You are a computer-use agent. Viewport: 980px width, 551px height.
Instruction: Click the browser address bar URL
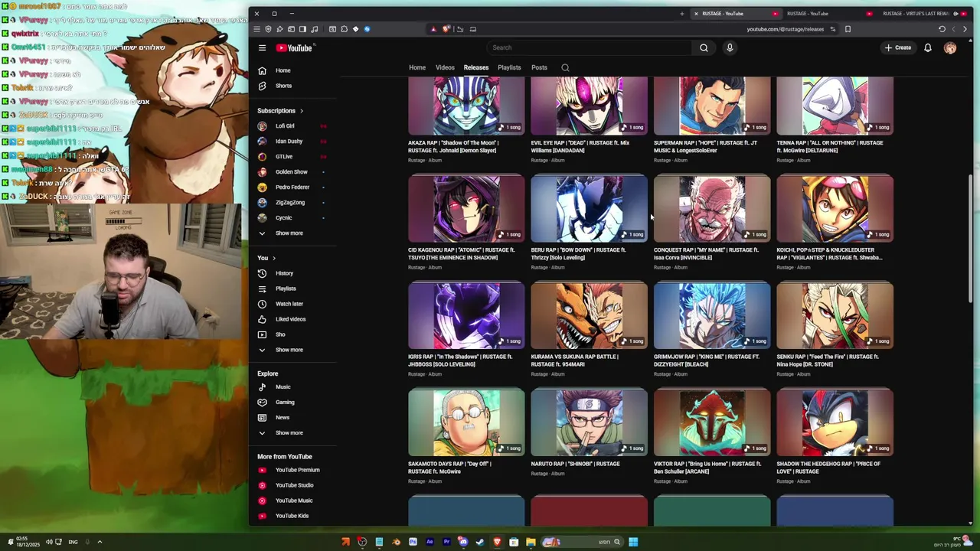tap(785, 29)
